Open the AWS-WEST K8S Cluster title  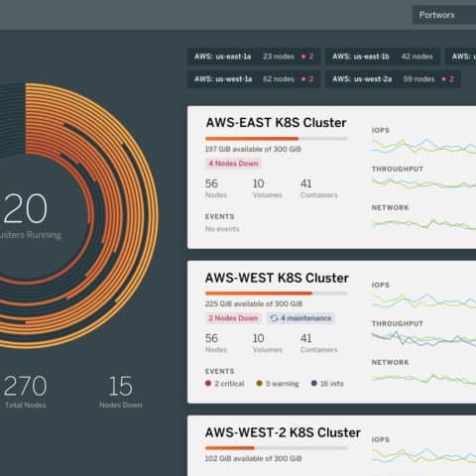point(277,278)
